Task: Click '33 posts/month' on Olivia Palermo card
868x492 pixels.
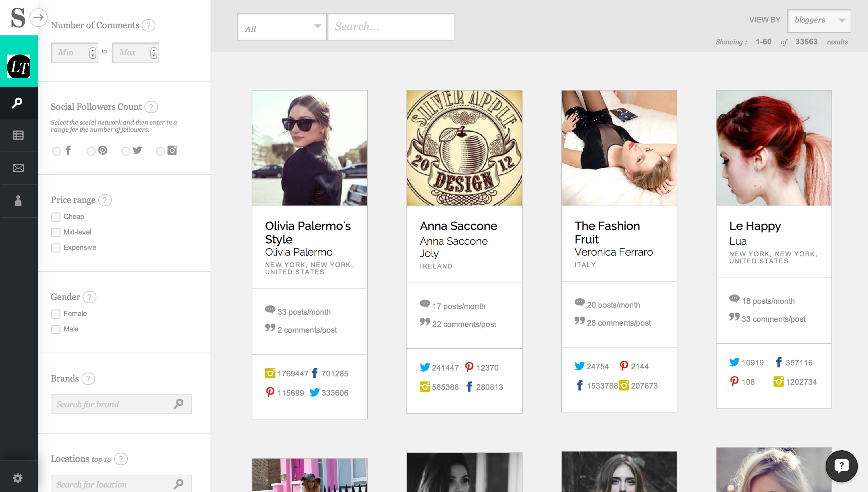Action: 304,312
